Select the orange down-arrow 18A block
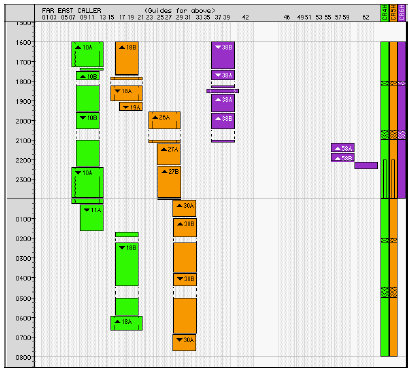 tap(127, 93)
